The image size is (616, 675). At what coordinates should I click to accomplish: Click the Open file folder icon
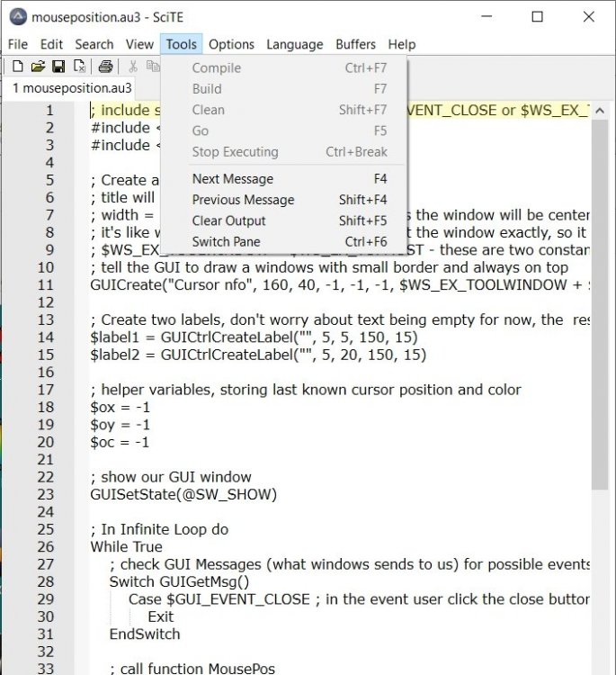tap(38, 67)
